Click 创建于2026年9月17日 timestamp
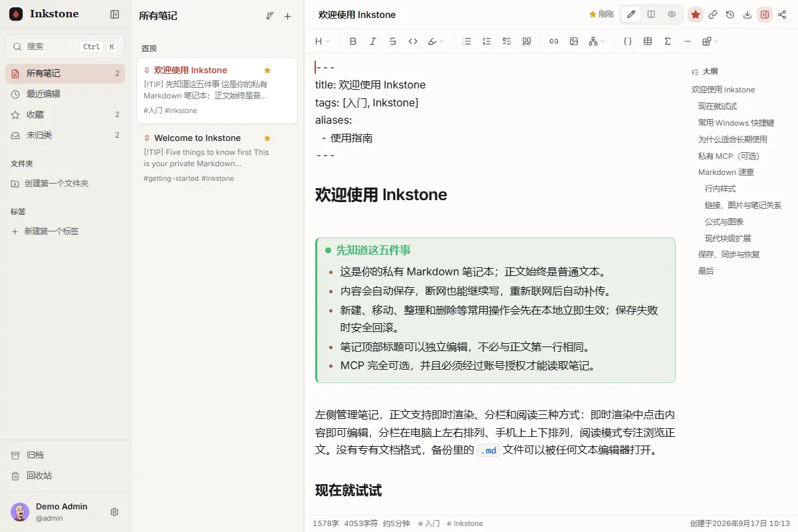Image resolution: width=798 pixels, height=532 pixels. coord(739,523)
